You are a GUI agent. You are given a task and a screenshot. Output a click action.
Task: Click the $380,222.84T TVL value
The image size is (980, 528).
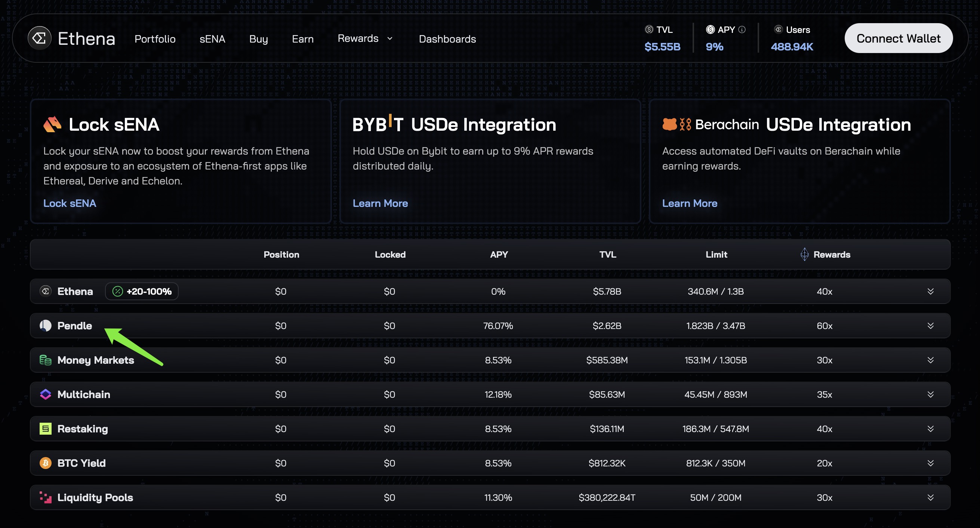607,497
